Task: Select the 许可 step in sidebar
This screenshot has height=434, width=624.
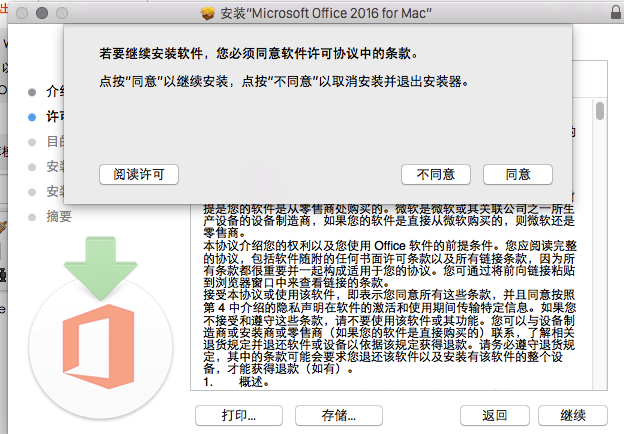Action: tap(56, 116)
